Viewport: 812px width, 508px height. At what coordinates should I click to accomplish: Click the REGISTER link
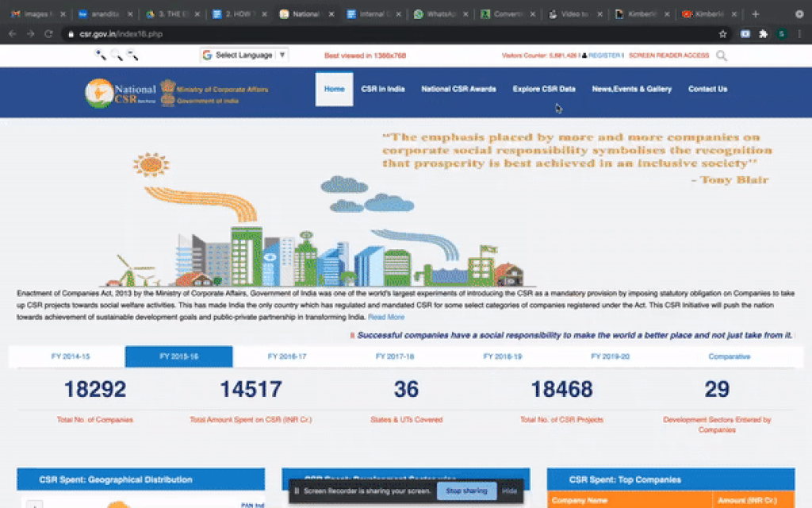(604, 56)
